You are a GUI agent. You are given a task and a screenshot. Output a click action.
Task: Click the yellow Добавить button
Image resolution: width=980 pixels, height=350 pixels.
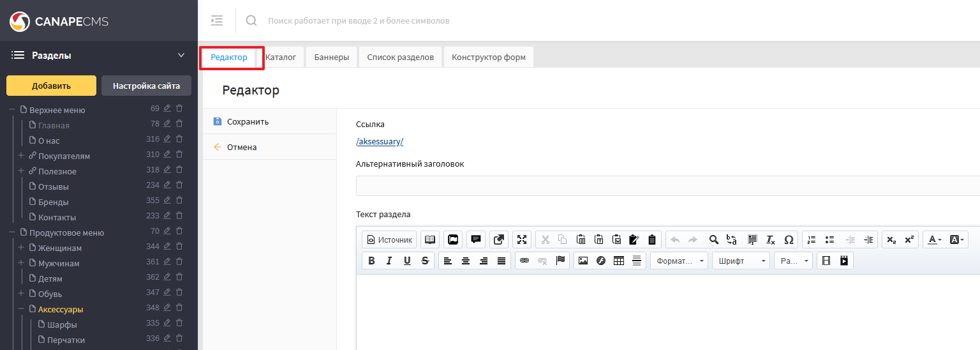(51, 86)
